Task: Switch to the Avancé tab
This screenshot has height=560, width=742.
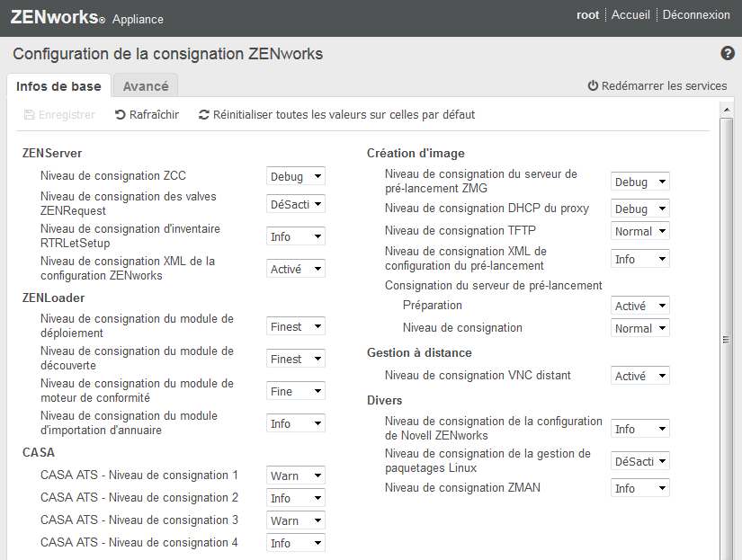Action: pos(146,86)
